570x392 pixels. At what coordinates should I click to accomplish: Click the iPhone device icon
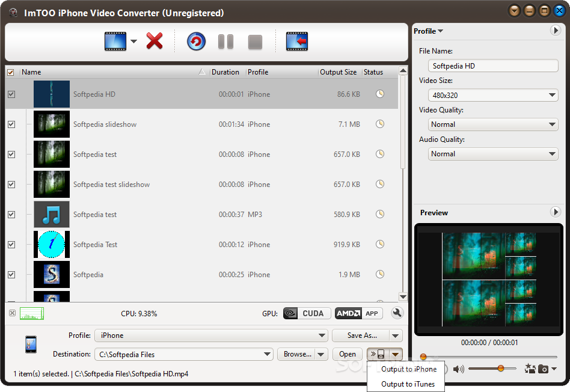pos(31,344)
